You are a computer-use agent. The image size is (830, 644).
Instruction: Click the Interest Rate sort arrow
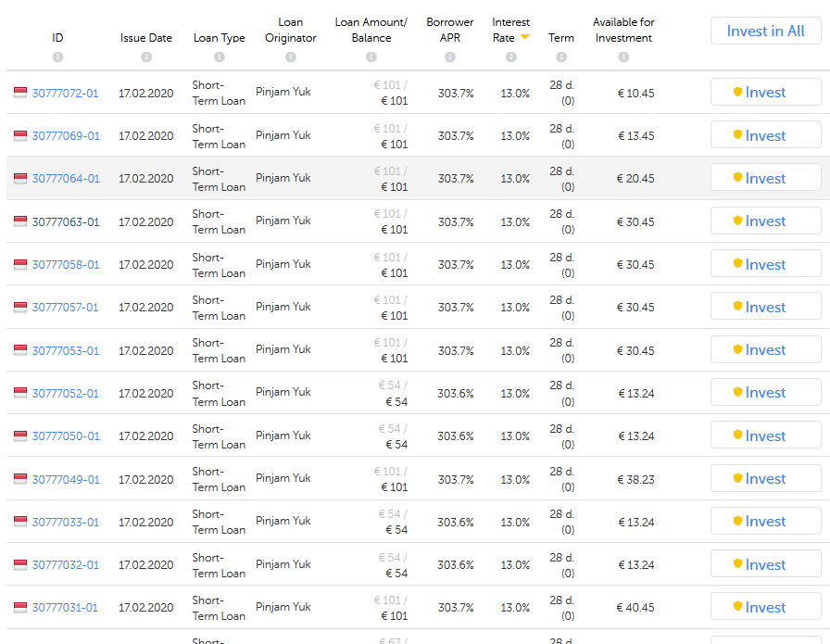click(524, 37)
